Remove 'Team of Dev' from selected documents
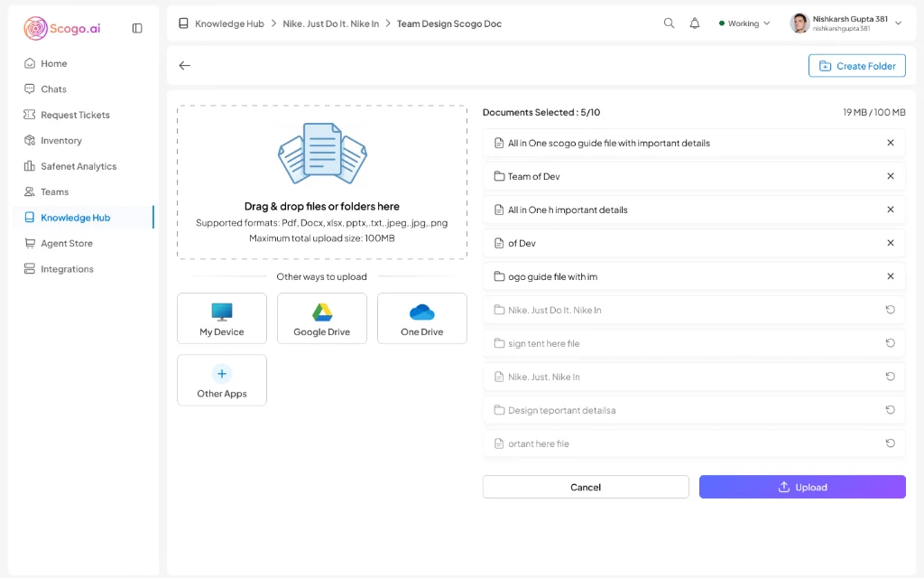Viewport: 924px width, 578px height. pyautogui.click(x=891, y=175)
